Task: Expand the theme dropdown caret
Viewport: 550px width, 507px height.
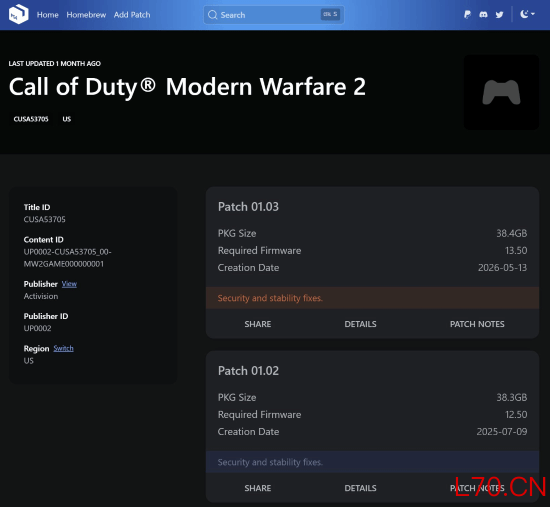Action: (x=533, y=14)
